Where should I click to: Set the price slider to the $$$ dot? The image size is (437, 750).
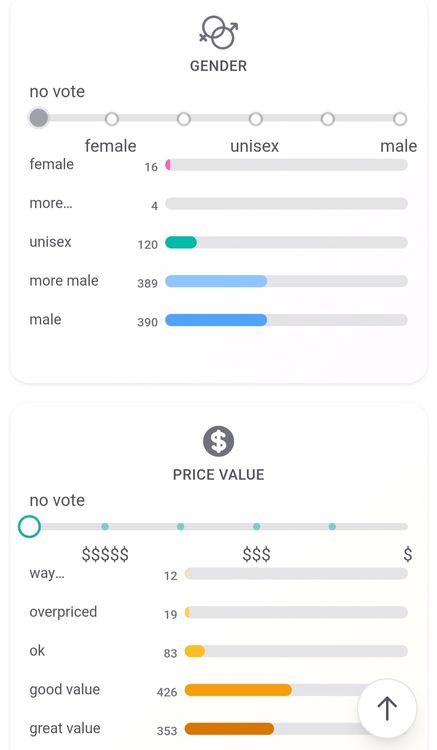(x=256, y=527)
